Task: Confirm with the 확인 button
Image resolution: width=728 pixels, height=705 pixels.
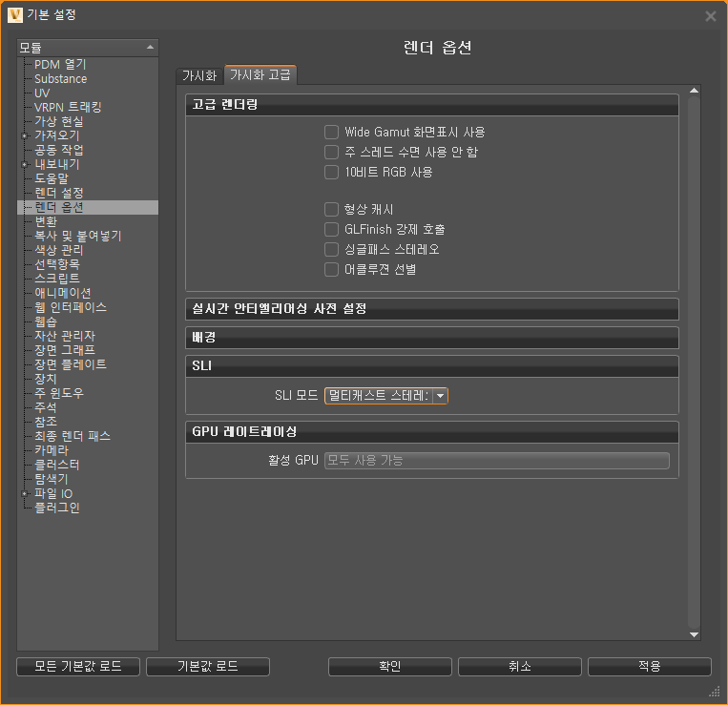Action: 389,667
